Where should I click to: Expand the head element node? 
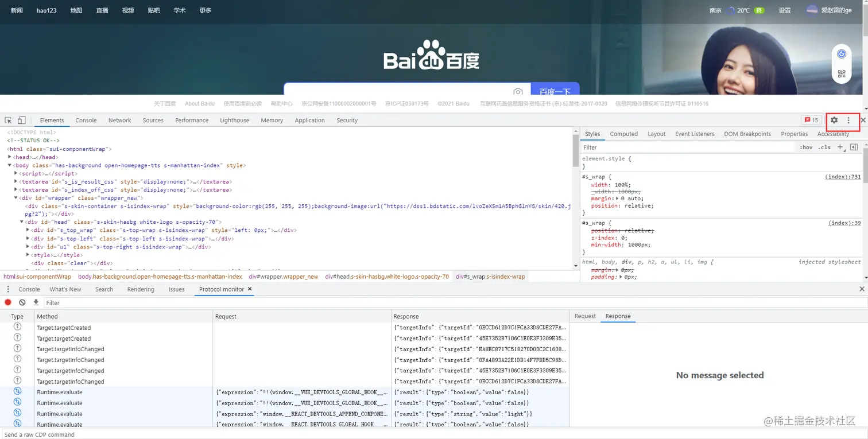10,157
